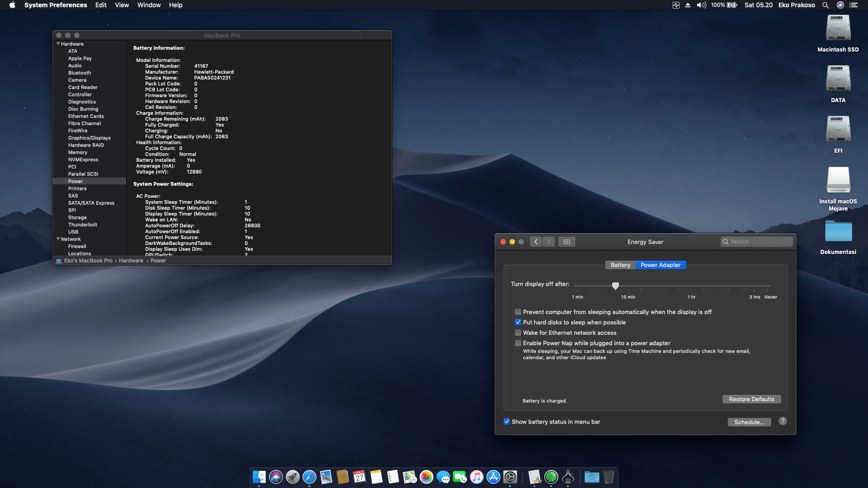Collapse the Hardware tree section

coord(58,44)
